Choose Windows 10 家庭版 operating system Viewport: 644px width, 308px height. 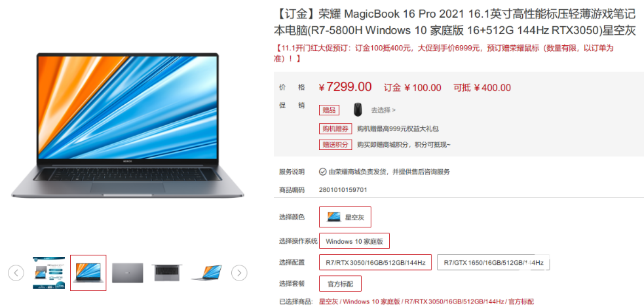pyautogui.click(x=354, y=241)
